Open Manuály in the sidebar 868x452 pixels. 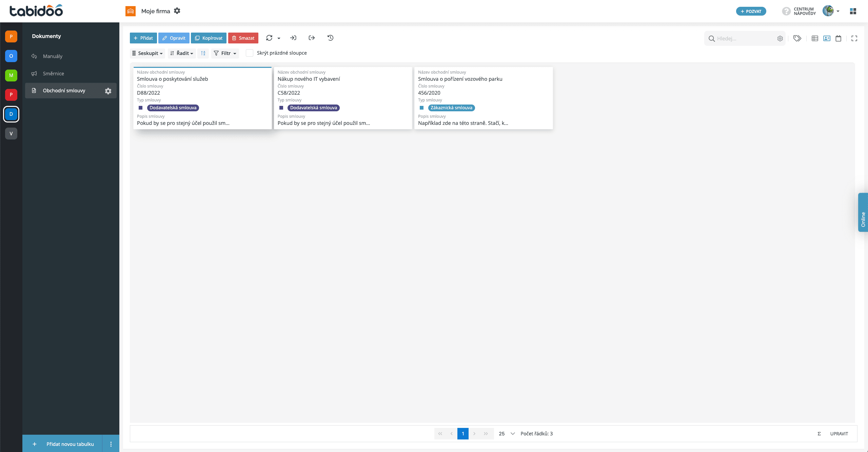click(53, 56)
